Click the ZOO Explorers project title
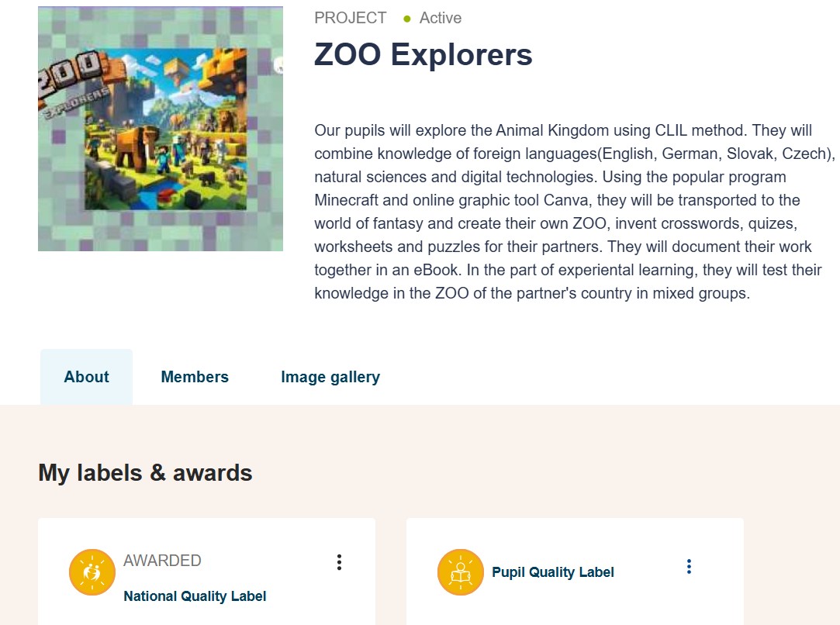The image size is (840, 625). (423, 54)
